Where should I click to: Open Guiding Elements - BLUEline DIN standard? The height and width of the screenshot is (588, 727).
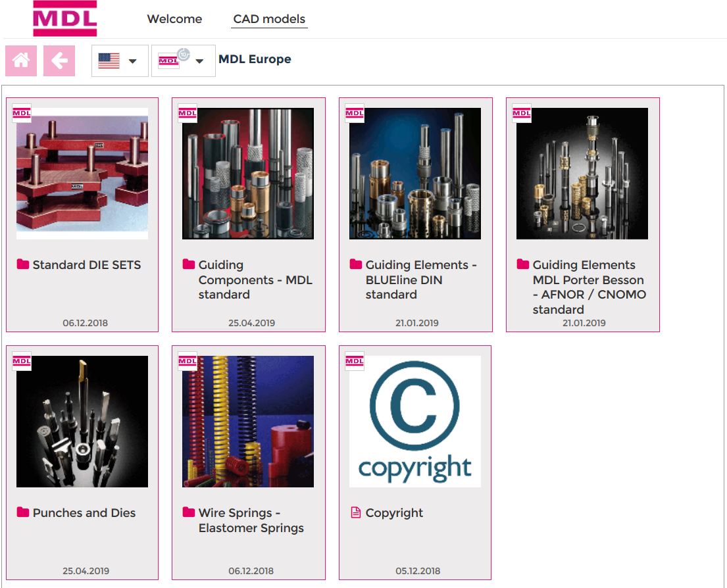pyautogui.click(x=421, y=280)
